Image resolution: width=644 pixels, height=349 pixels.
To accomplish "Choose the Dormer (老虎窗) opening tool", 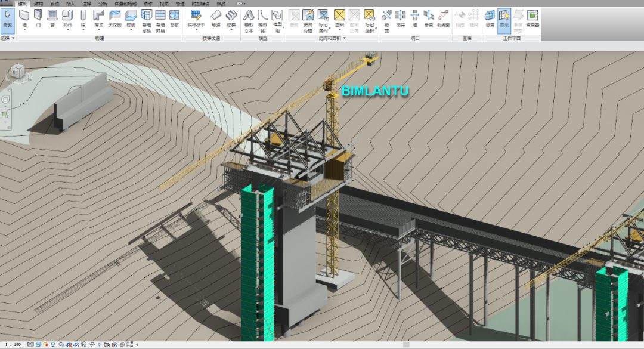I will [443, 18].
